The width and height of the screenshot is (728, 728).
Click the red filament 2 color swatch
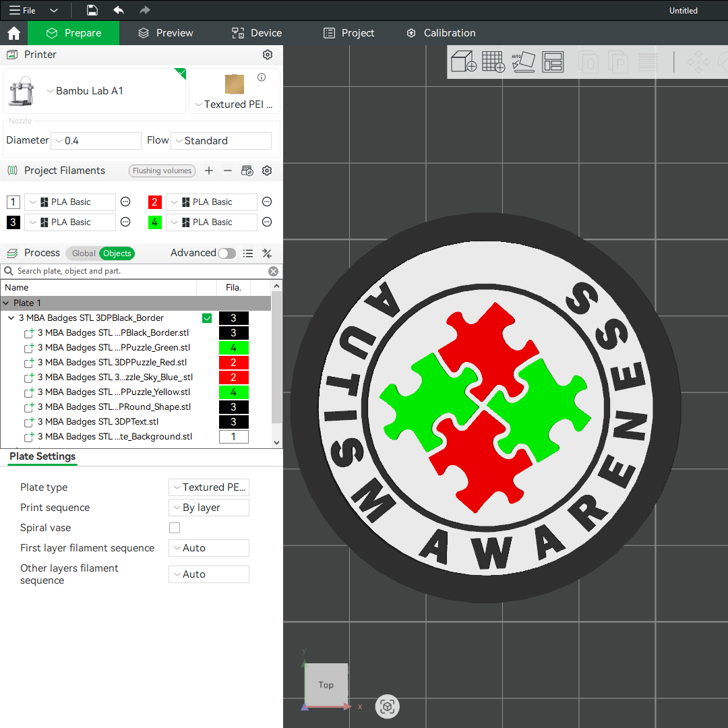[155, 202]
